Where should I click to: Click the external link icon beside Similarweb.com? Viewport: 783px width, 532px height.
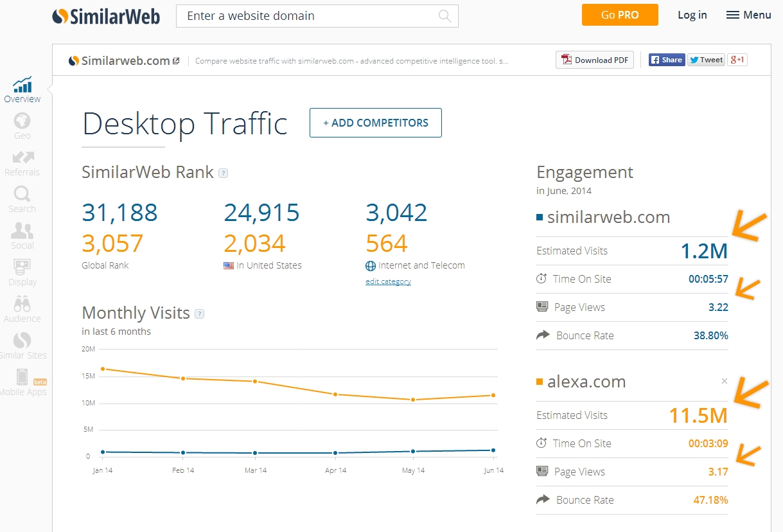[176, 61]
